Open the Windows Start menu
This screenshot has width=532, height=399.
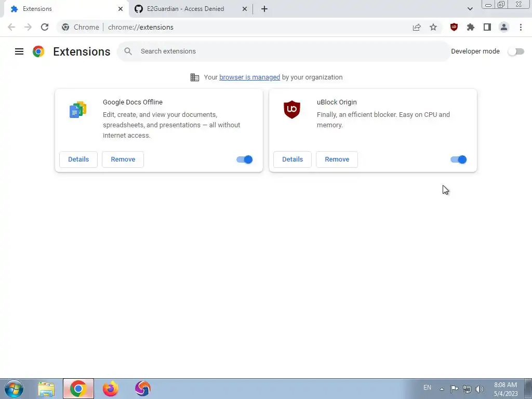[14, 389]
